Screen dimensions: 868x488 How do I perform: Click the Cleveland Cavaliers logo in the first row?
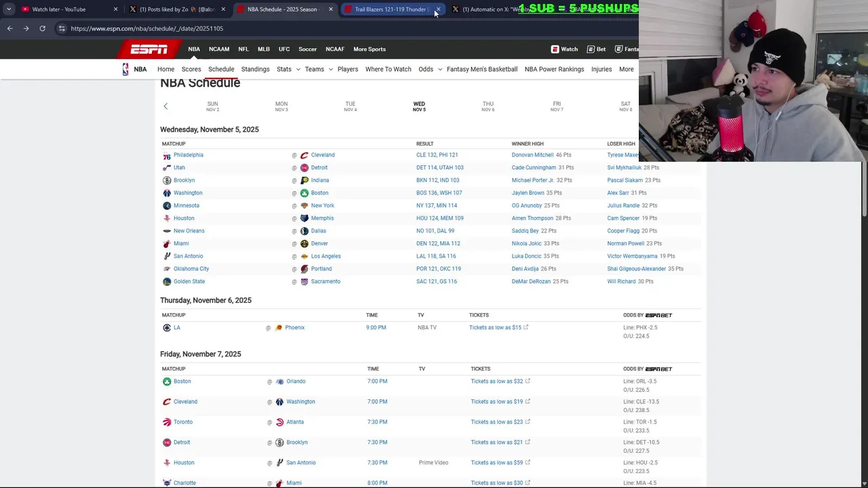304,155
